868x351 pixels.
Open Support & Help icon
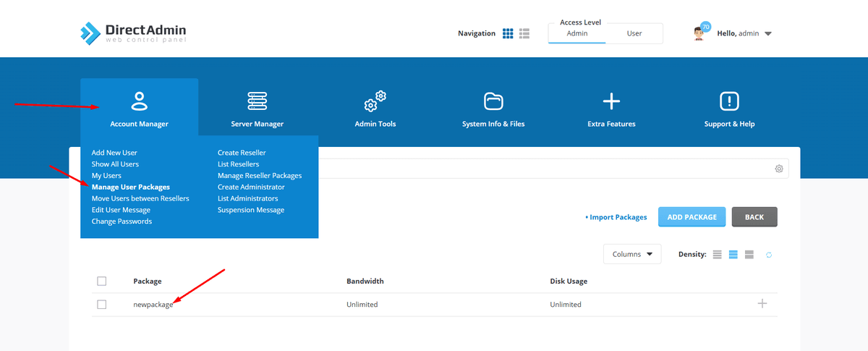click(729, 101)
